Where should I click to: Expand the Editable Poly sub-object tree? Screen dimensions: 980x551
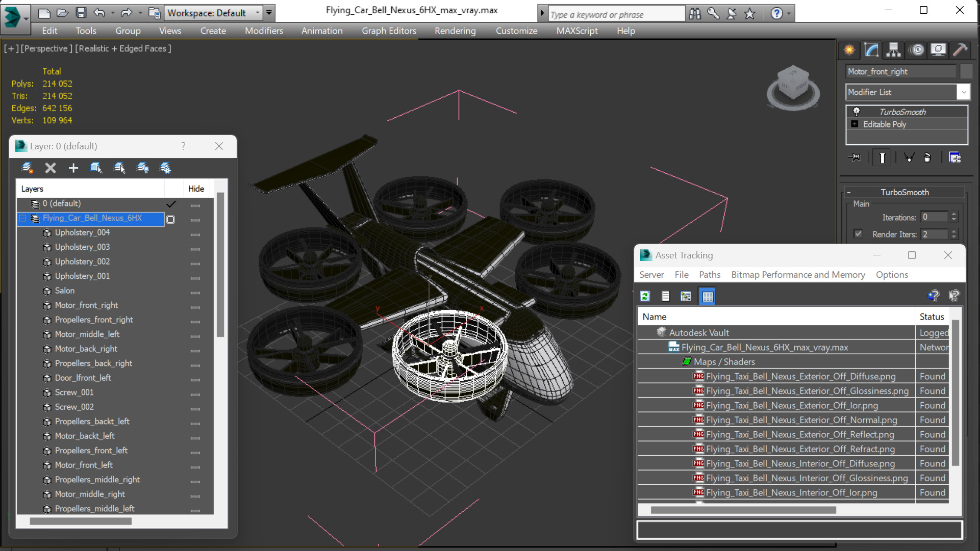click(x=855, y=124)
